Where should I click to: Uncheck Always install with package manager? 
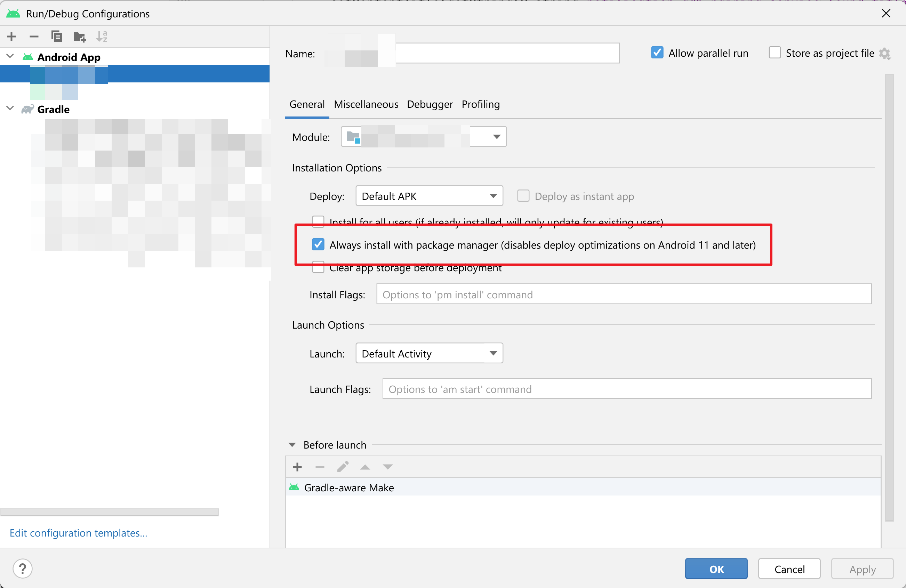318,245
